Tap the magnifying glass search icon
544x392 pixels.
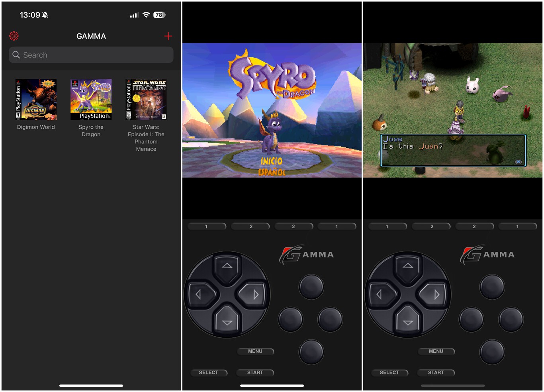(16, 55)
